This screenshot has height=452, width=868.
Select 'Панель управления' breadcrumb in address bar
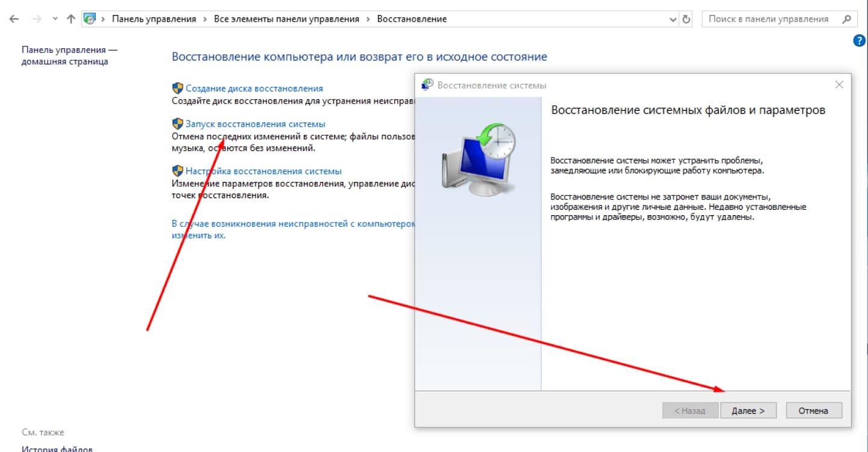pos(154,19)
